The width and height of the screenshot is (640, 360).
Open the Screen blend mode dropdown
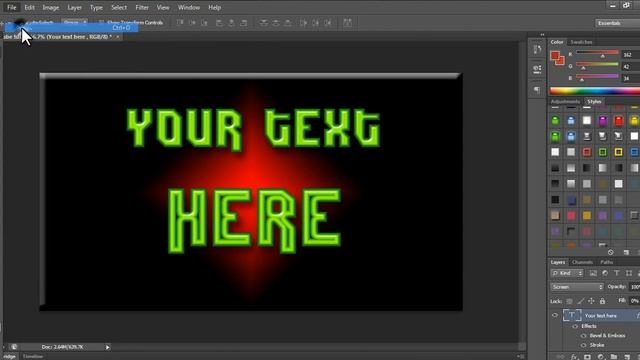577,287
